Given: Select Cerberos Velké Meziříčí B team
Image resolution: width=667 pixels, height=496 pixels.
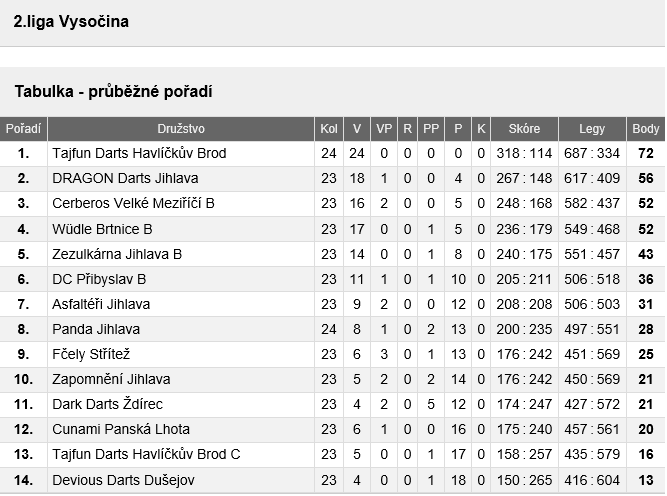Looking at the screenshot, I should (133, 204).
